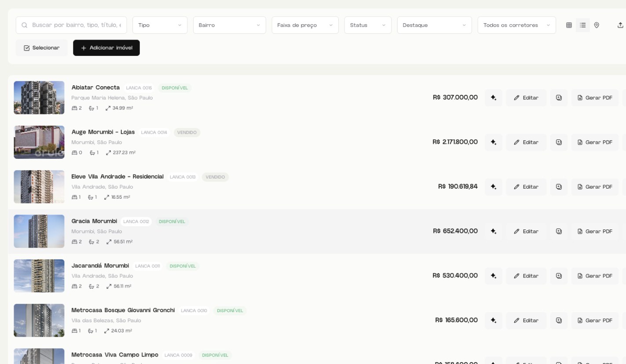Click the title 'Metrocasa Bosque Giovanni Gronchi'

tap(123, 310)
